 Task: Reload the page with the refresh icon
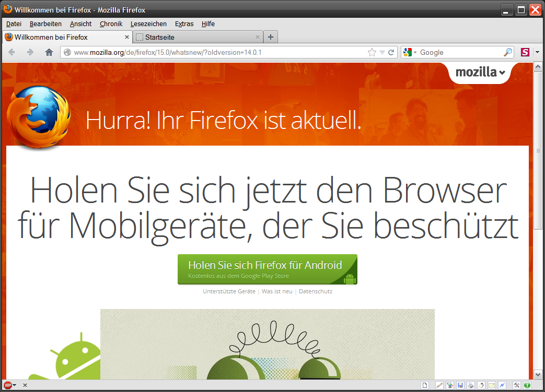[x=391, y=52]
